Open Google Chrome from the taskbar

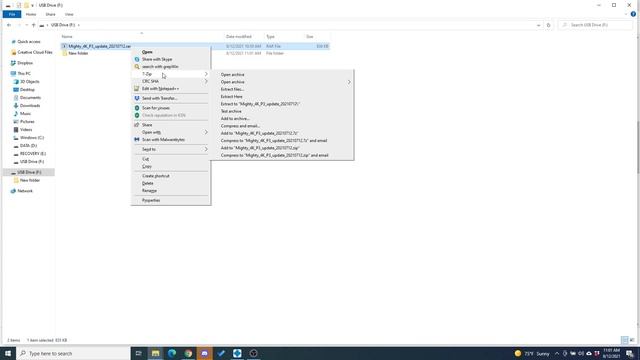188,353
